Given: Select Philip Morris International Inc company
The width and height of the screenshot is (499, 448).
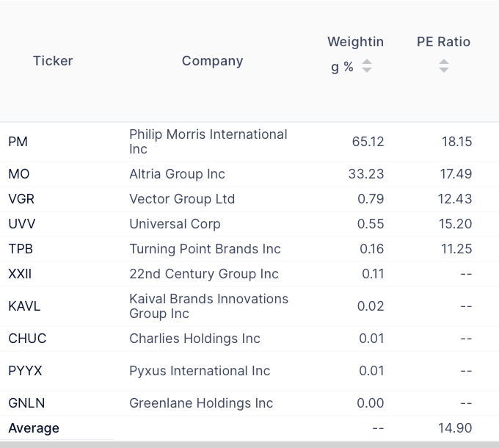Looking at the screenshot, I should 208,141.
